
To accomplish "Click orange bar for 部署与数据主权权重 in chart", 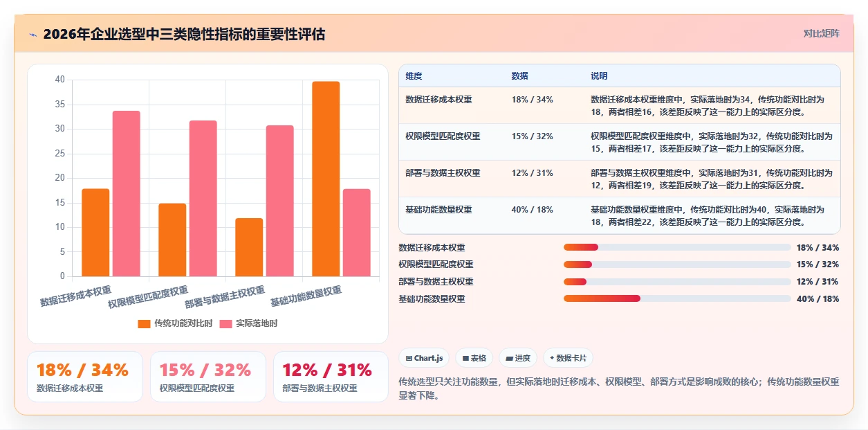I will click(249, 247).
